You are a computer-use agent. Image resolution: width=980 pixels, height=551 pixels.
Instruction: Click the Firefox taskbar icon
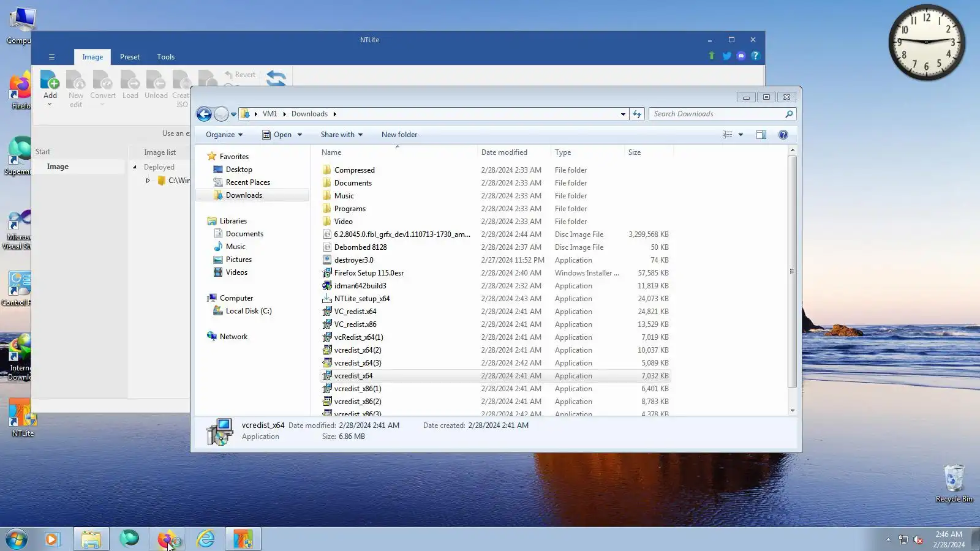pos(167,539)
